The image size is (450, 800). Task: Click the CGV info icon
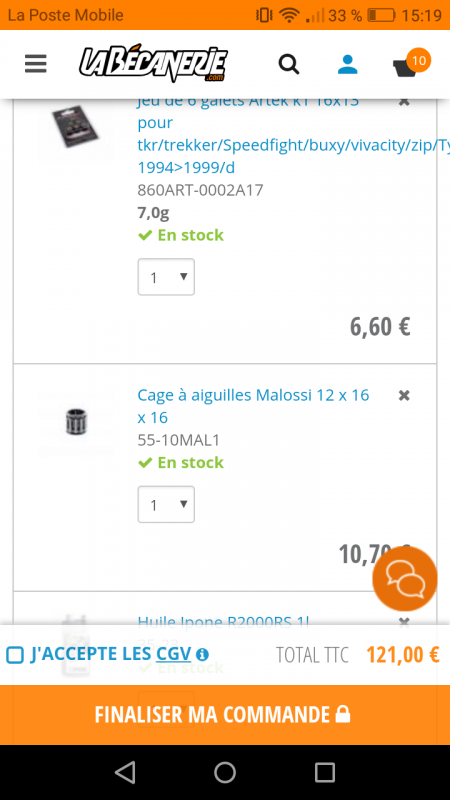[x=203, y=654]
